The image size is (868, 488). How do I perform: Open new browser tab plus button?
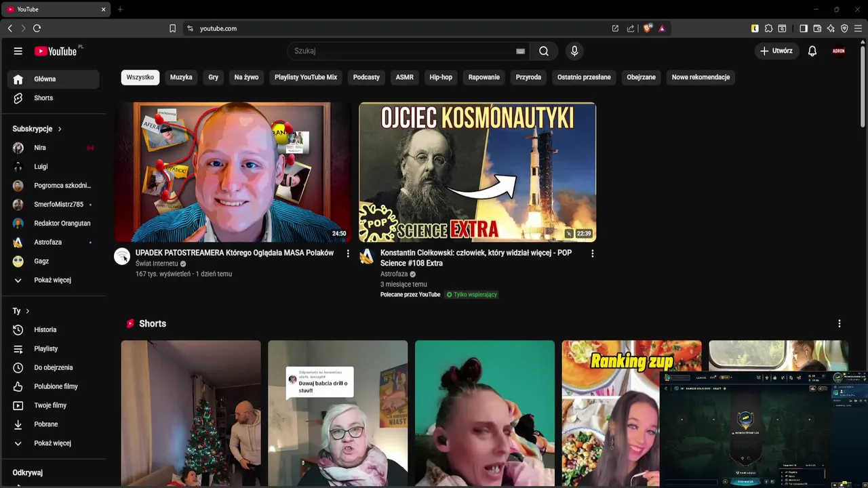(120, 9)
